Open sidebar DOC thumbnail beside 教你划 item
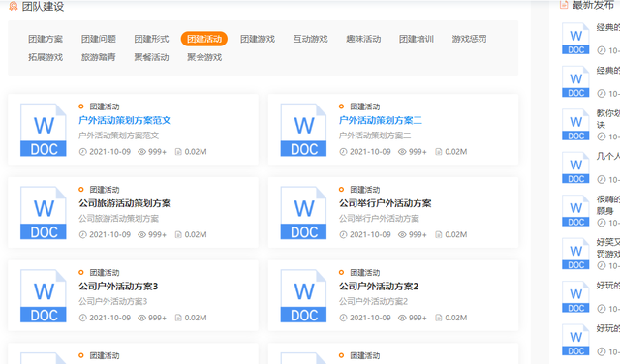This screenshot has width=620, height=364. [x=575, y=125]
